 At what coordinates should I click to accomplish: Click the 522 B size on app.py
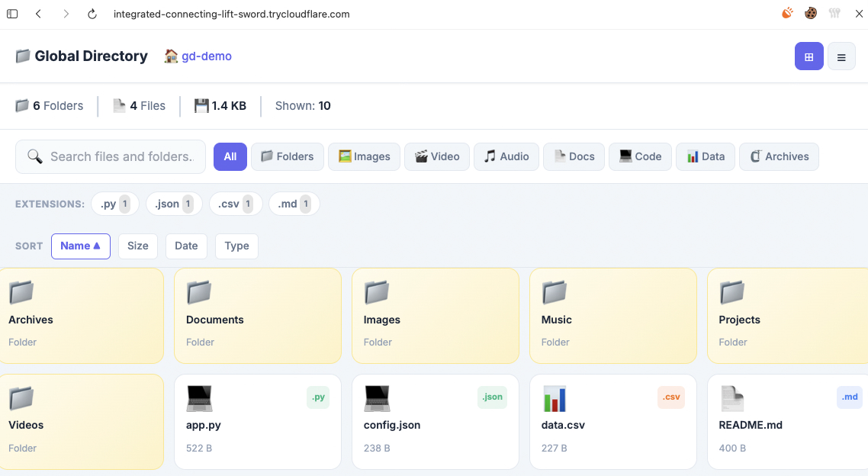199,449
